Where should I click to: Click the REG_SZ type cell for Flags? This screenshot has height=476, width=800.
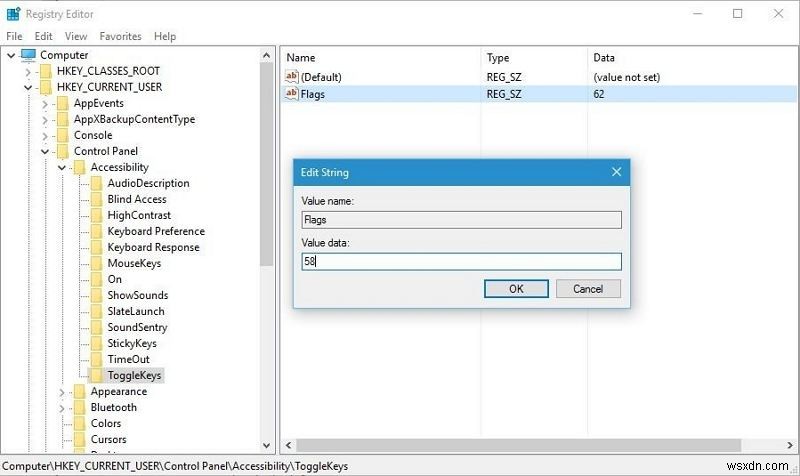pos(504,94)
